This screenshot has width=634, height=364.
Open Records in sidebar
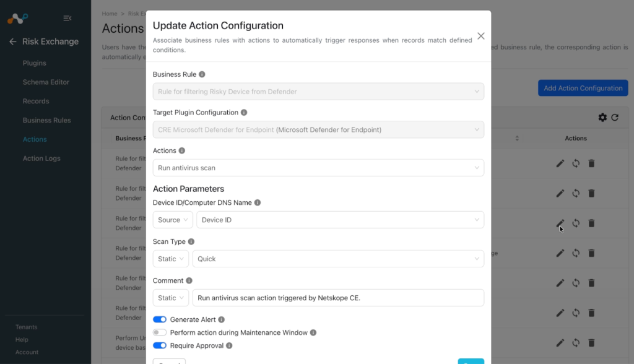[35, 101]
